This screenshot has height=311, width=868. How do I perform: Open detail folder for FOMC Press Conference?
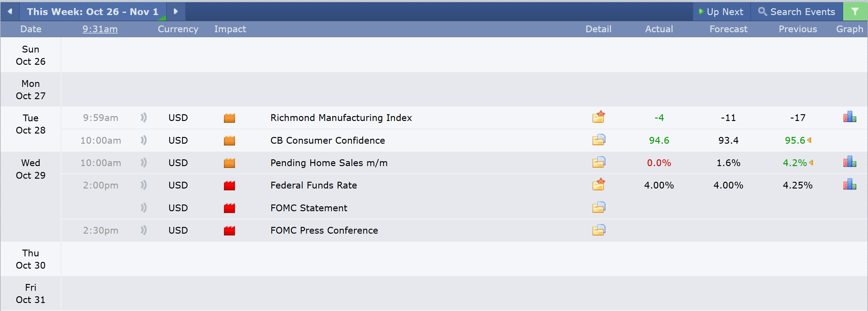[598, 230]
